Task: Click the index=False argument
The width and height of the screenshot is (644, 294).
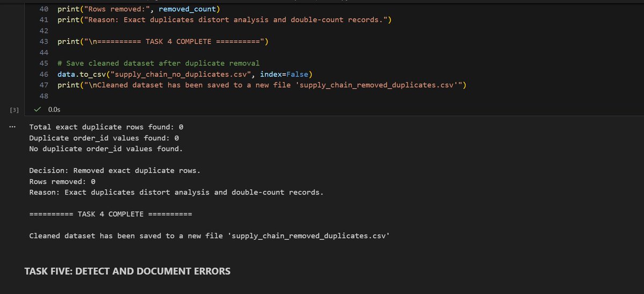Action: [x=284, y=74]
